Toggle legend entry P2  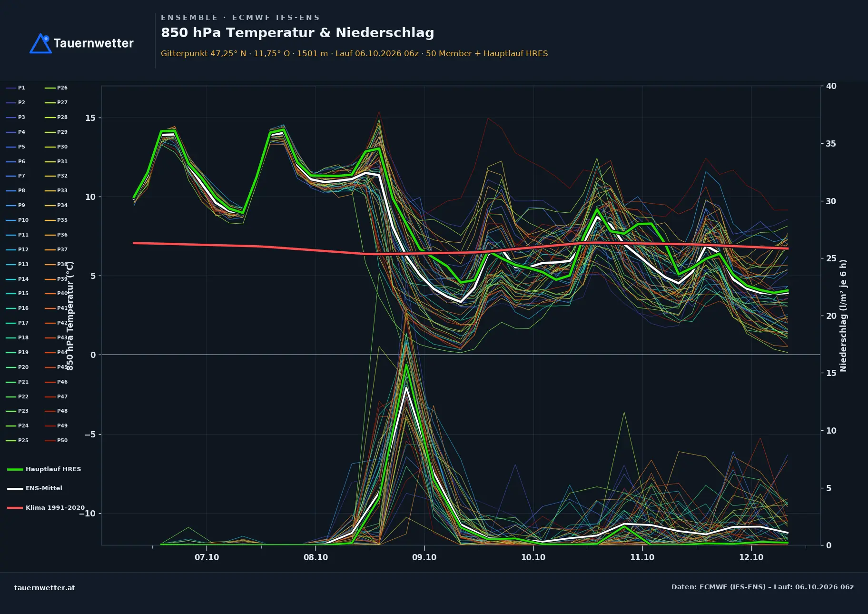click(16, 103)
